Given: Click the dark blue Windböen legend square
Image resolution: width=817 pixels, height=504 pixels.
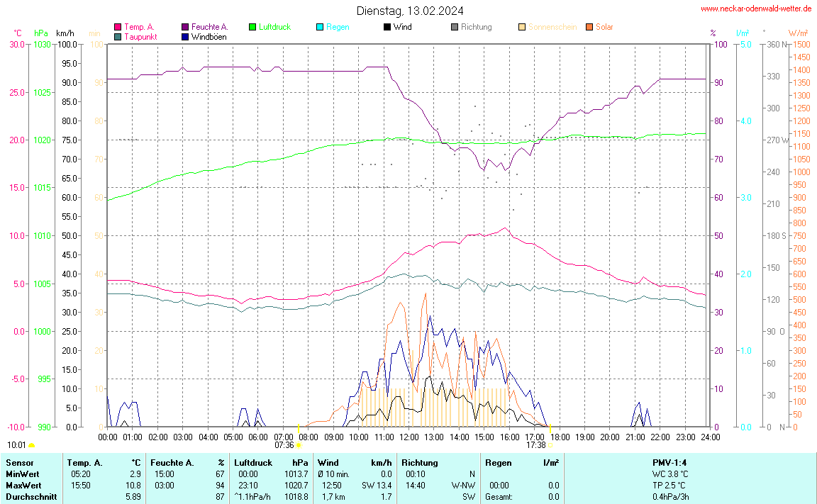Looking at the screenshot, I should [x=185, y=36].
